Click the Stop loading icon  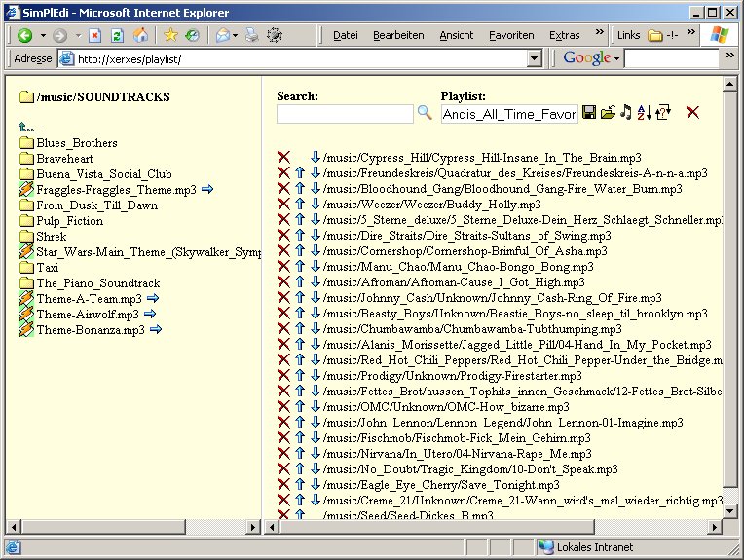(94, 35)
